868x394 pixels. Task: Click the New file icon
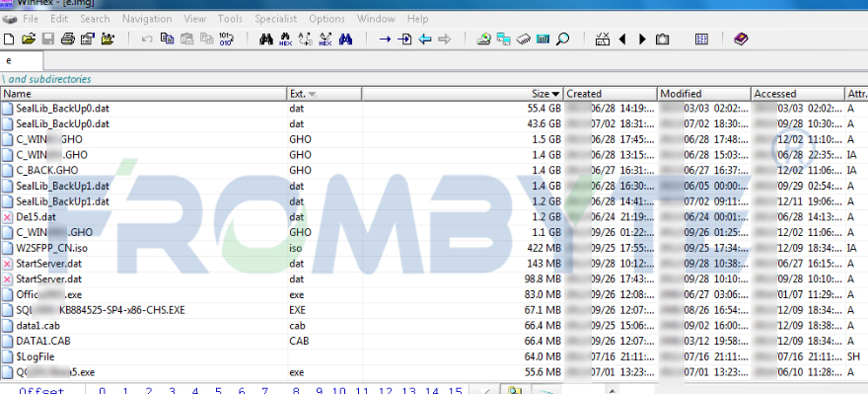(8, 39)
